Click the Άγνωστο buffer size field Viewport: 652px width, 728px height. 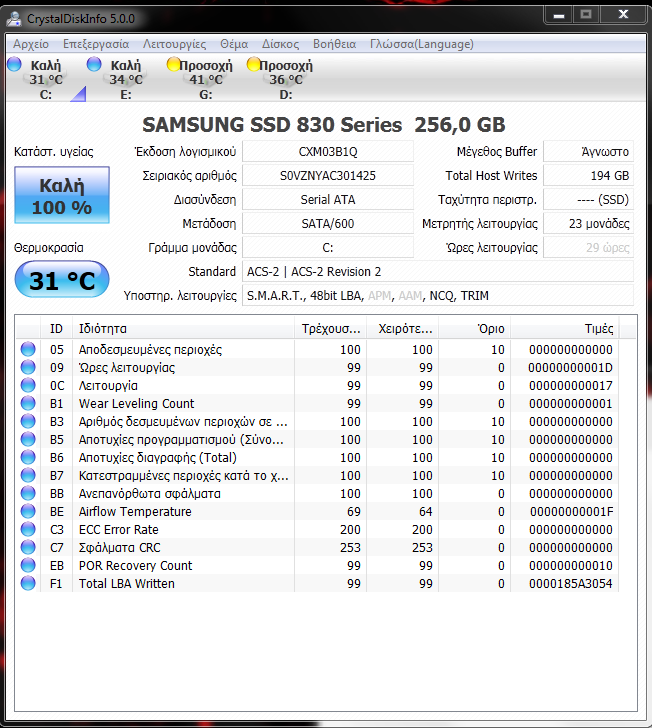(x=588, y=152)
